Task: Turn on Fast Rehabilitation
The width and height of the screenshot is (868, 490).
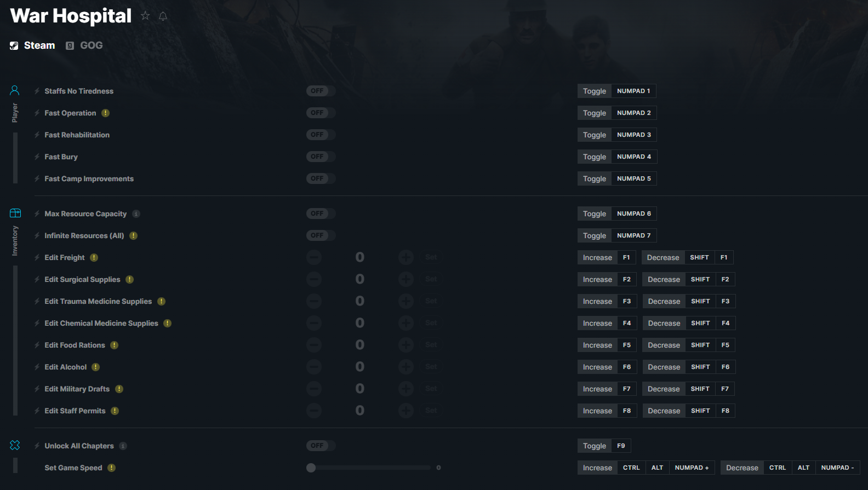Action: point(321,135)
